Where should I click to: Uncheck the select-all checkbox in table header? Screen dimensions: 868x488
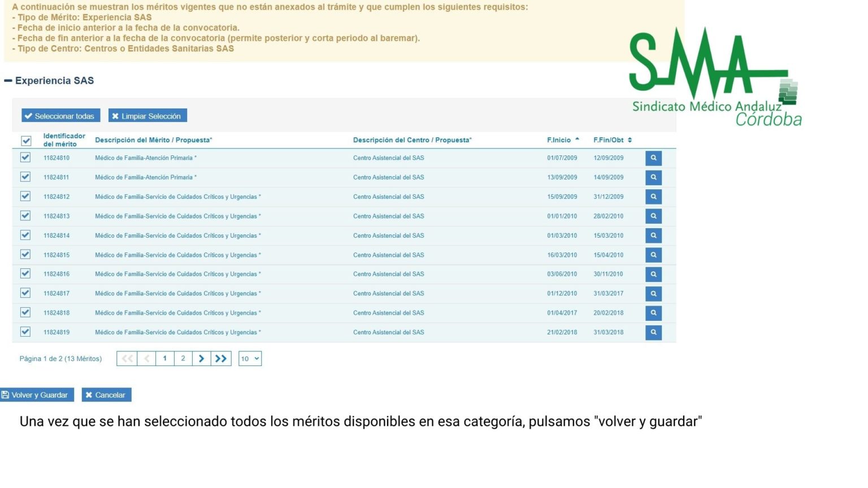pyautogui.click(x=25, y=141)
